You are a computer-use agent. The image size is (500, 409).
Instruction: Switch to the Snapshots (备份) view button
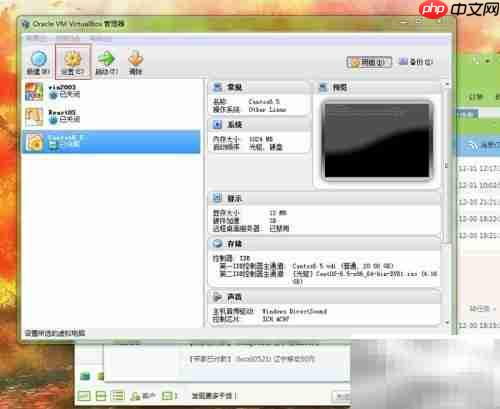pyautogui.click(x=416, y=62)
